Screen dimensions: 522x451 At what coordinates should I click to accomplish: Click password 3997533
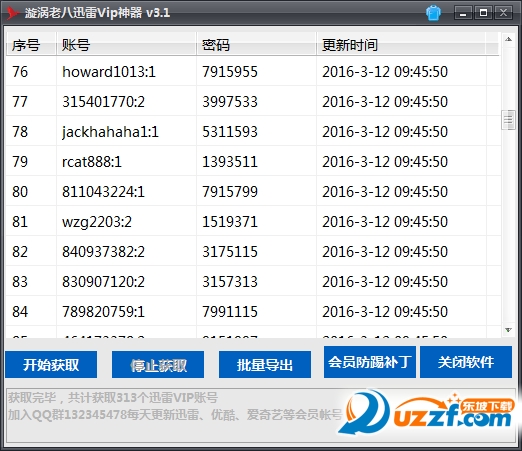pos(230,102)
